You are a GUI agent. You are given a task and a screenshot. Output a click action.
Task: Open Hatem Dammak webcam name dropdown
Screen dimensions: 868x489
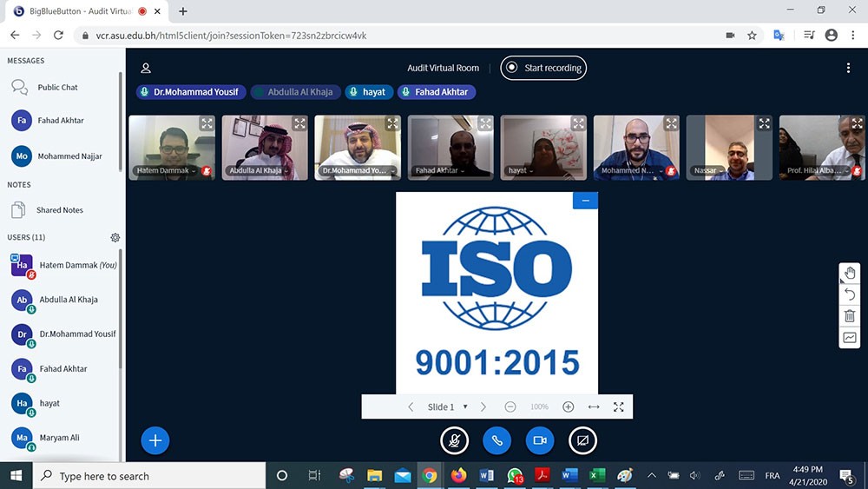166,170
